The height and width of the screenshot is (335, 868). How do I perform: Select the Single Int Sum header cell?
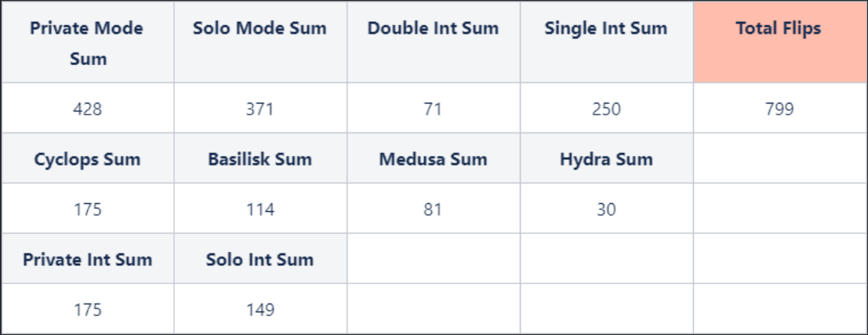[606, 29]
